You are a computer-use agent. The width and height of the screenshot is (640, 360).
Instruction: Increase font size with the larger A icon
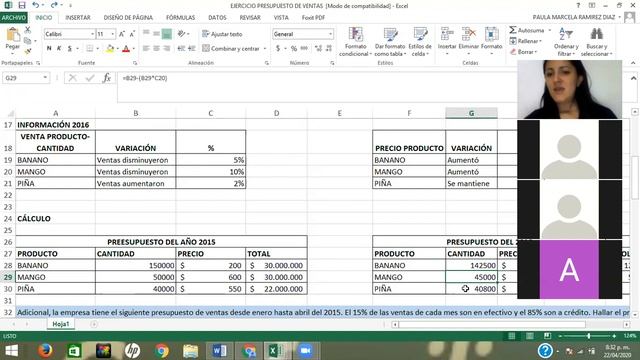pyautogui.click(x=122, y=34)
